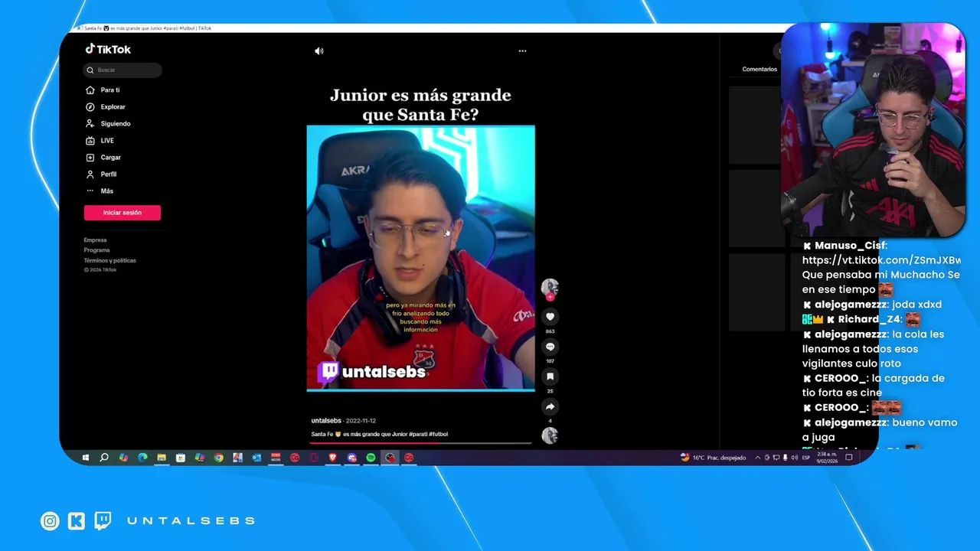The width and height of the screenshot is (980, 551).
Task: Seek on the video progress bar
Action: pyautogui.click(x=420, y=442)
